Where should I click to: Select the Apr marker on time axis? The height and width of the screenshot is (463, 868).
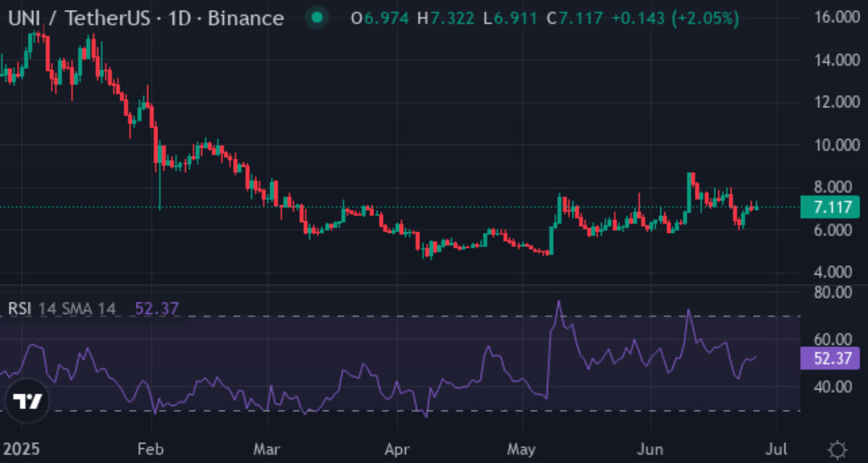pyautogui.click(x=397, y=448)
